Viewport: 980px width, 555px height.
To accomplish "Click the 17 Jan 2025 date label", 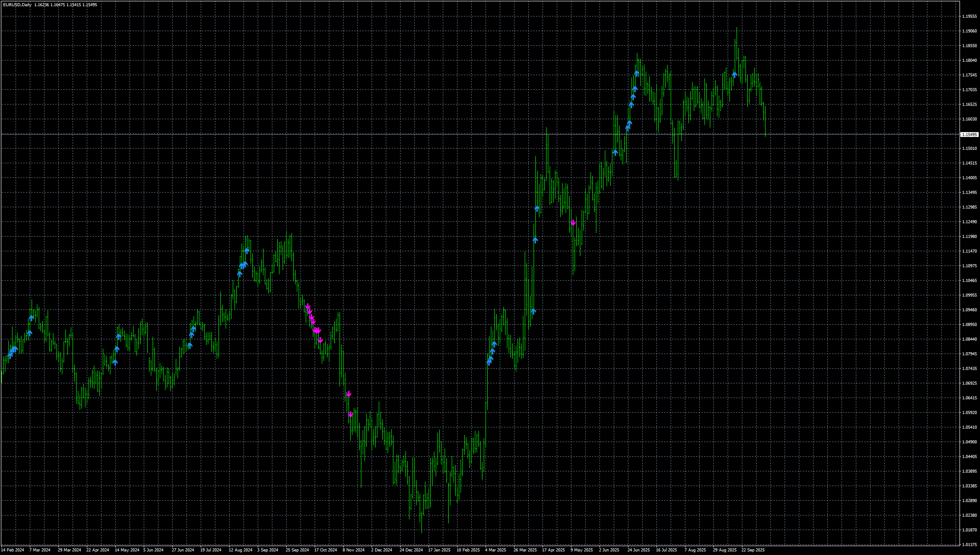I will (439, 550).
